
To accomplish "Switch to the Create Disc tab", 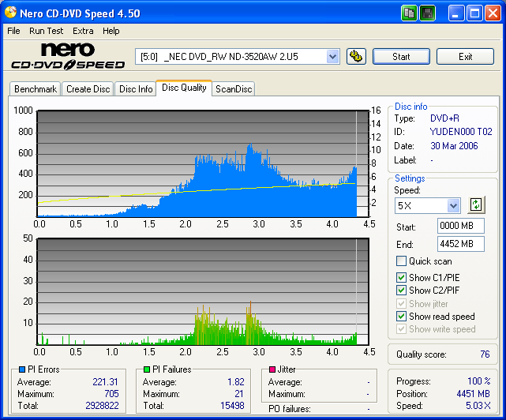I will coord(88,89).
